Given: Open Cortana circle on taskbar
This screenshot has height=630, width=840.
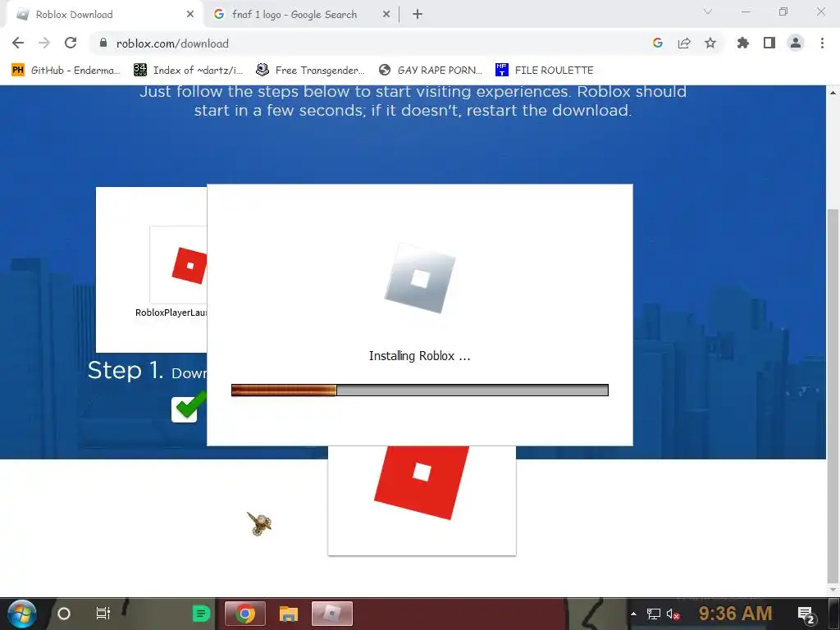Looking at the screenshot, I should coord(64,614).
